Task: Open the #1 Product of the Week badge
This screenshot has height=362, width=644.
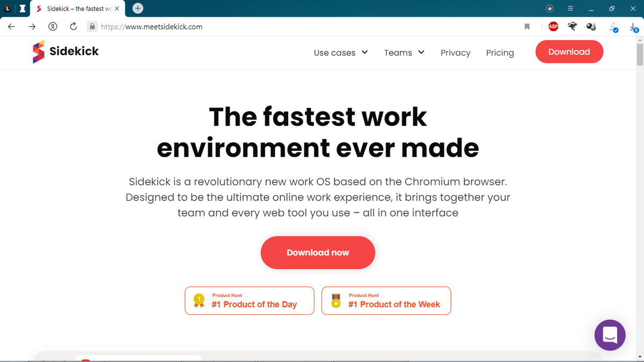Action: [x=386, y=301]
